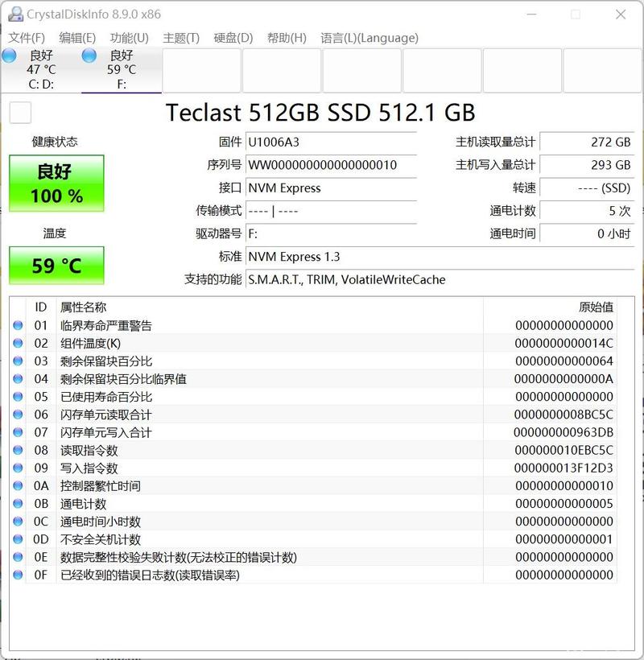
Task: Click the status dot for attribute 0E
Action: pos(18,557)
